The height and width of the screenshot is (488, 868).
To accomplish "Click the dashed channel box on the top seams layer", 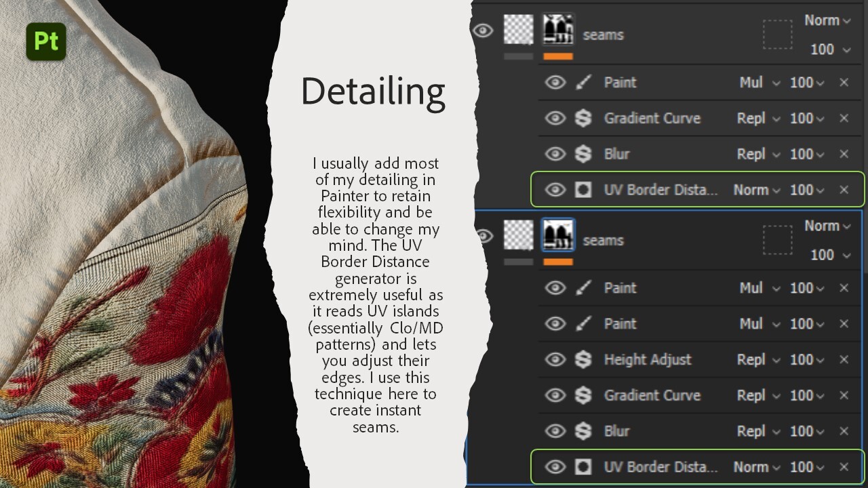I will 777,35.
